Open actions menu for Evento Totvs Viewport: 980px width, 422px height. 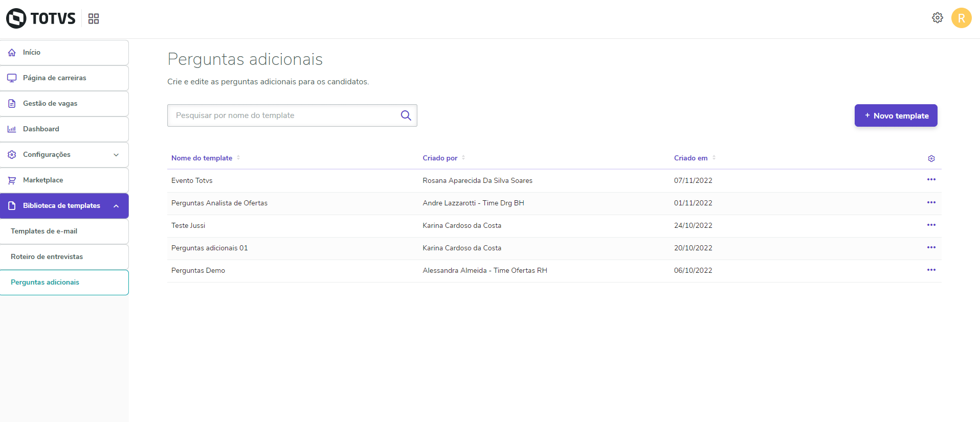click(x=931, y=180)
